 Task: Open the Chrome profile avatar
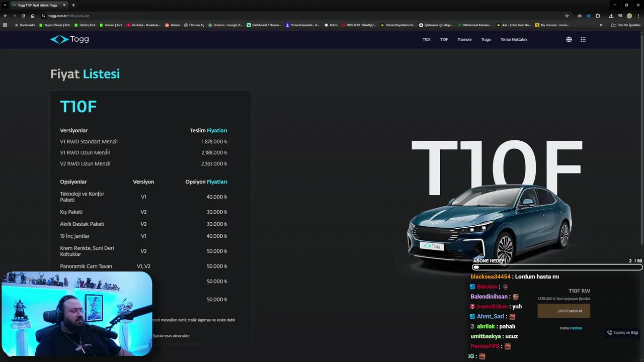629,16
